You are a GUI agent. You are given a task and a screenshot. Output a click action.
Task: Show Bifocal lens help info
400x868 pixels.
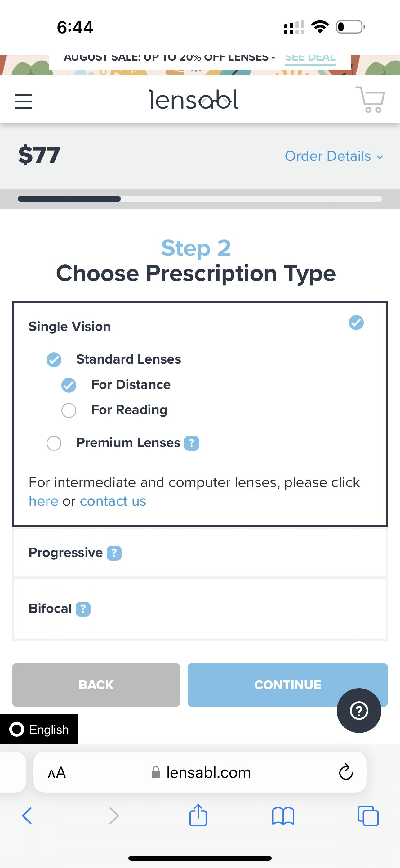(x=83, y=609)
